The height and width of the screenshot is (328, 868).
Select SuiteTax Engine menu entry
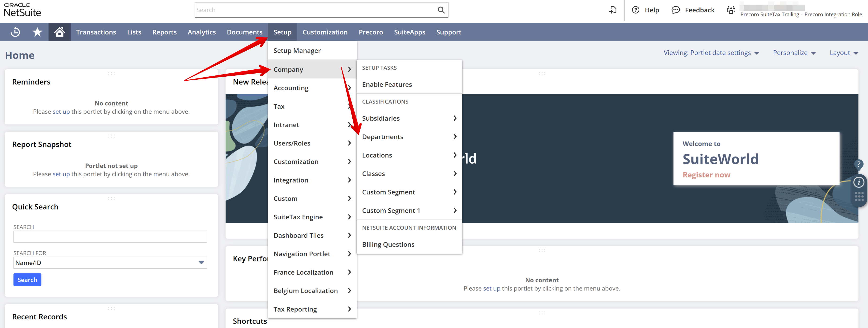(312, 217)
